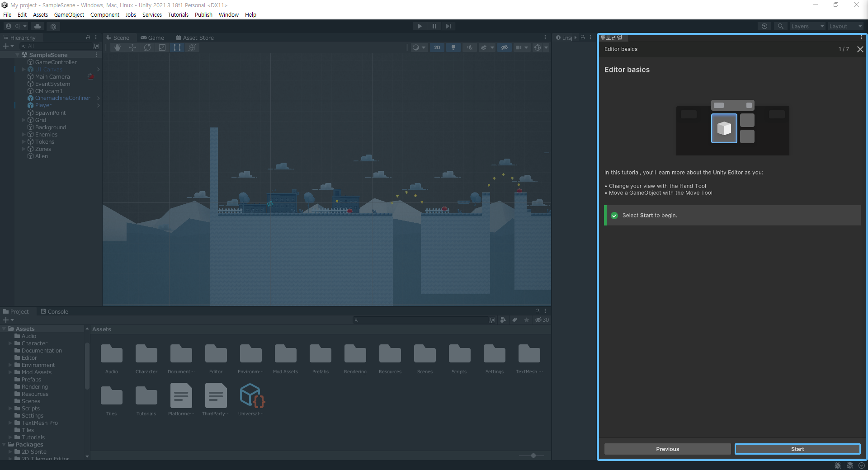Viewport: 868px width, 470px height.
Task: Toggle hidden object scene visibility
Action: [505, 47]
